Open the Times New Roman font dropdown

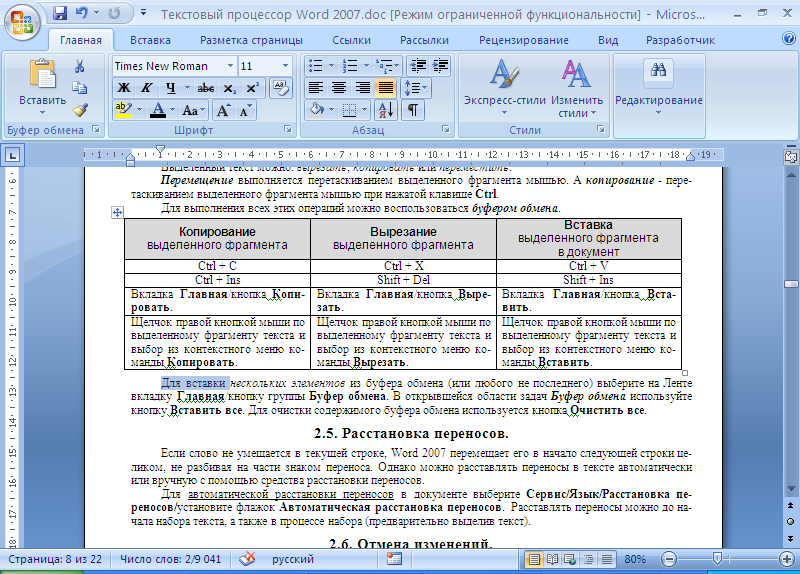[x=230, y=66]
